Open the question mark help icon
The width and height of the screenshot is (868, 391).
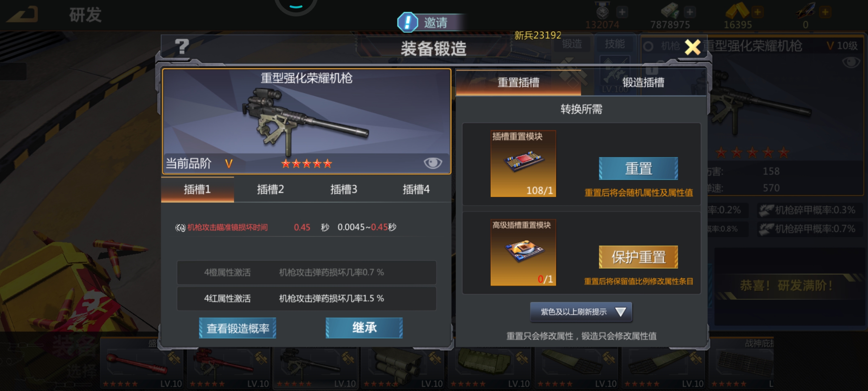(182, 47)
